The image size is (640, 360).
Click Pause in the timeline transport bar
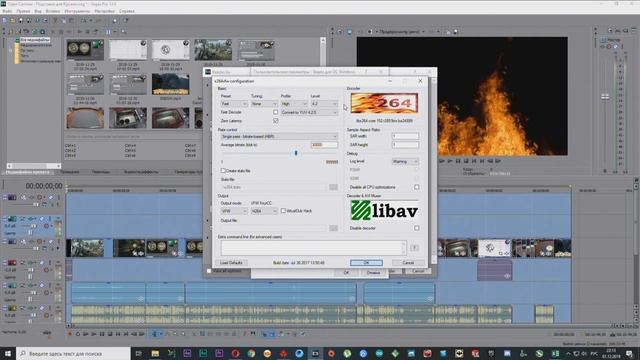tap(102, 334)
